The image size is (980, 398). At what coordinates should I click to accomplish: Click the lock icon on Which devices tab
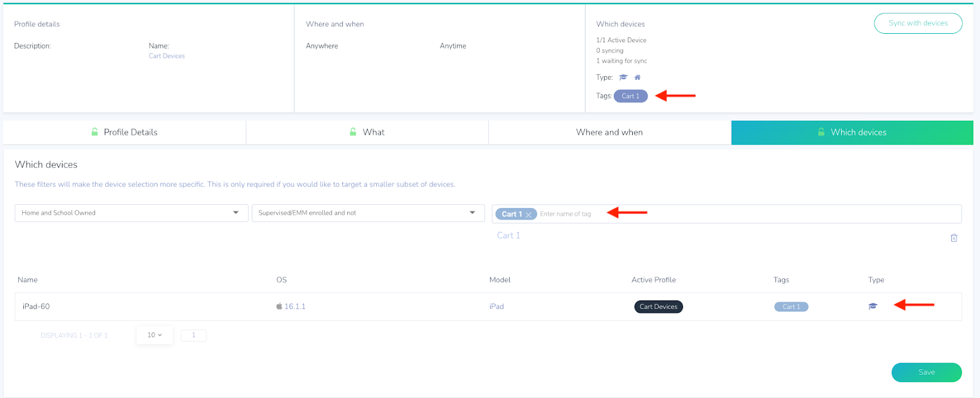click(x=821, y=132)
